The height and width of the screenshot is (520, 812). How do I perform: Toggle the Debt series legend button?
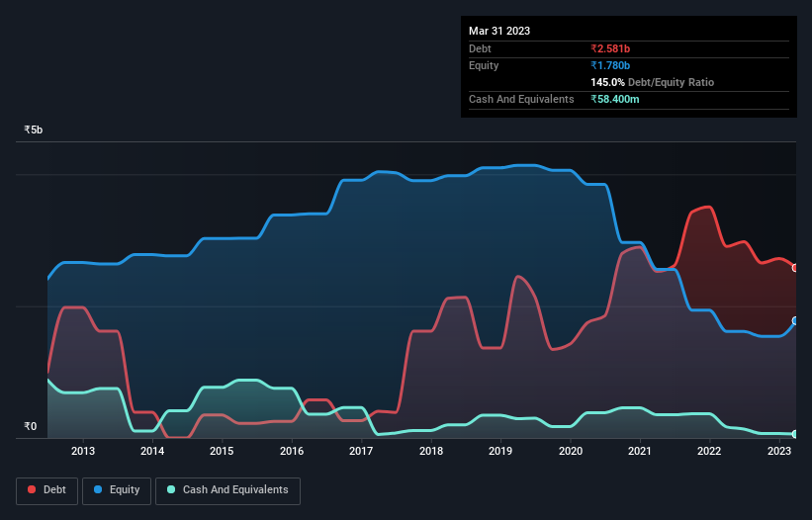tap(47, 490)
